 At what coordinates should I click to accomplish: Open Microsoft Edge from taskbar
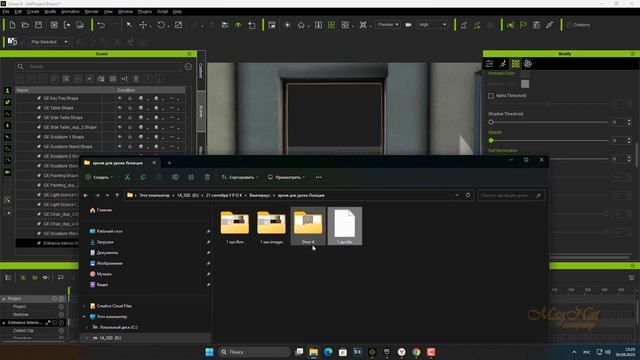[x=328, y=352]
